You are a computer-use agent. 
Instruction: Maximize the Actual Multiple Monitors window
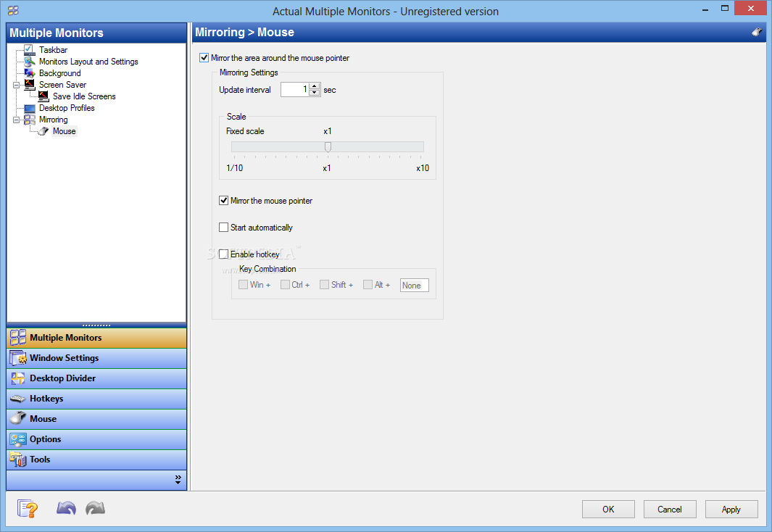click(725, 9)
